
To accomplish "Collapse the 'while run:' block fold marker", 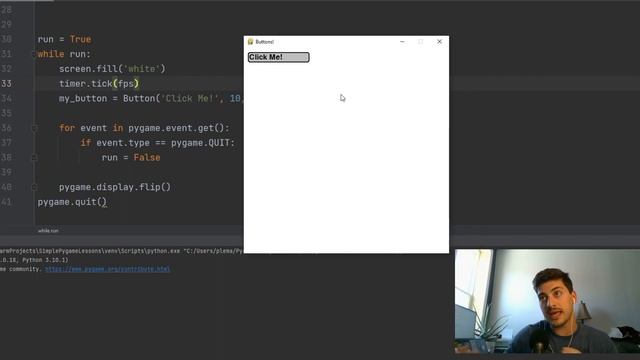I will point(35,54).
